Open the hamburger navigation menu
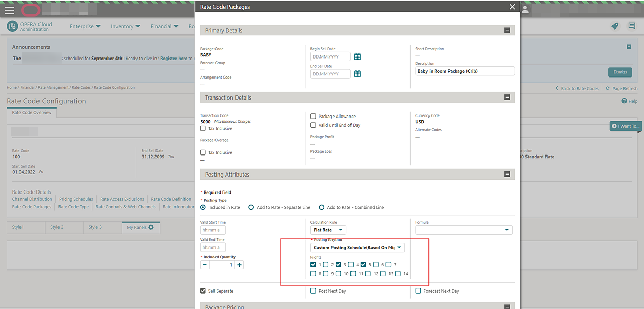 pos(10,10)
